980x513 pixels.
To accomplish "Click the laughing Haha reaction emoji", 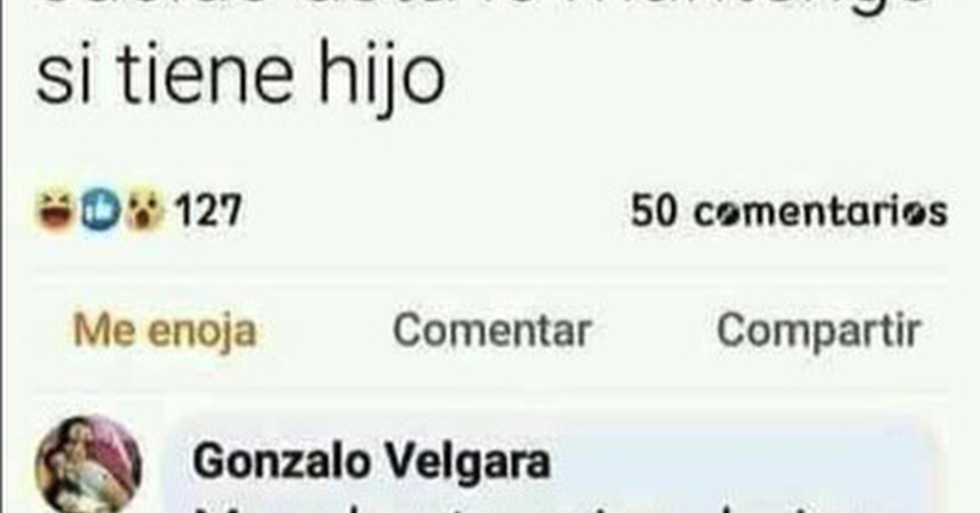I will coord(55,210).
